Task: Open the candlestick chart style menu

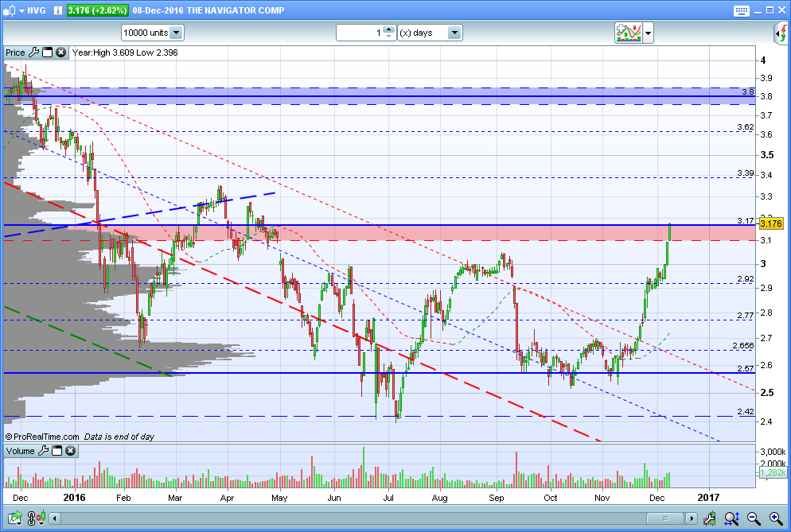Action: (x=13, y=10)
